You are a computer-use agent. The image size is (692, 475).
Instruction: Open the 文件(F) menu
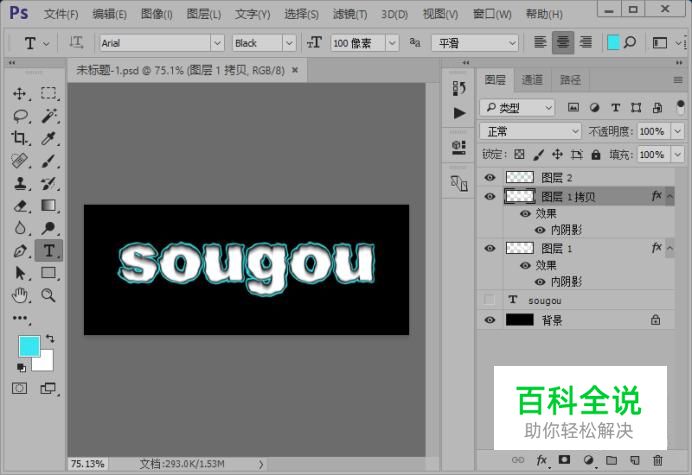(x=61, y=14)
